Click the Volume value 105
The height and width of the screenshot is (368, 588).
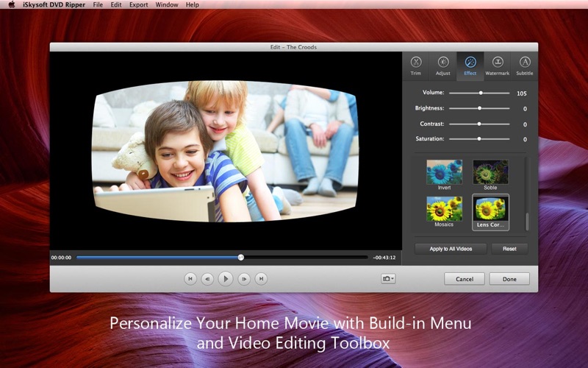pos(522,93)
